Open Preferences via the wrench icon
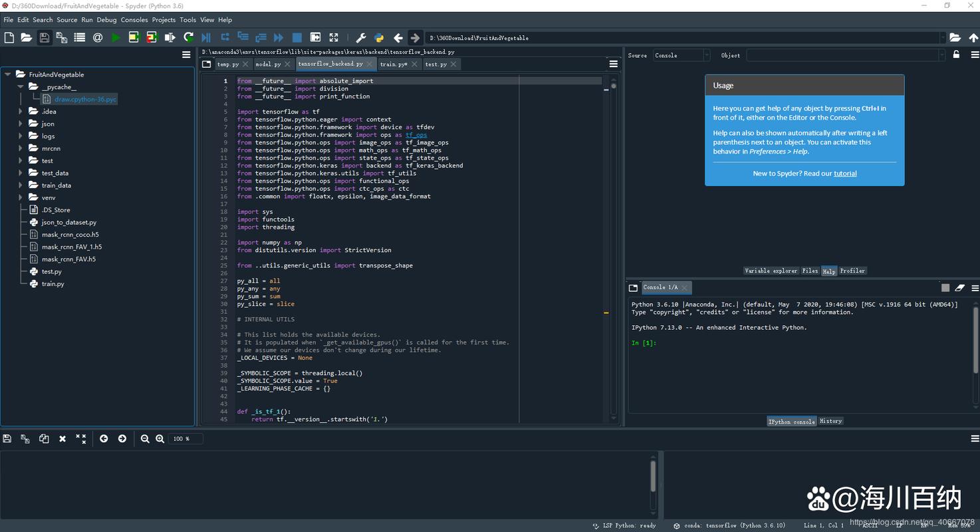 (361, 38)
